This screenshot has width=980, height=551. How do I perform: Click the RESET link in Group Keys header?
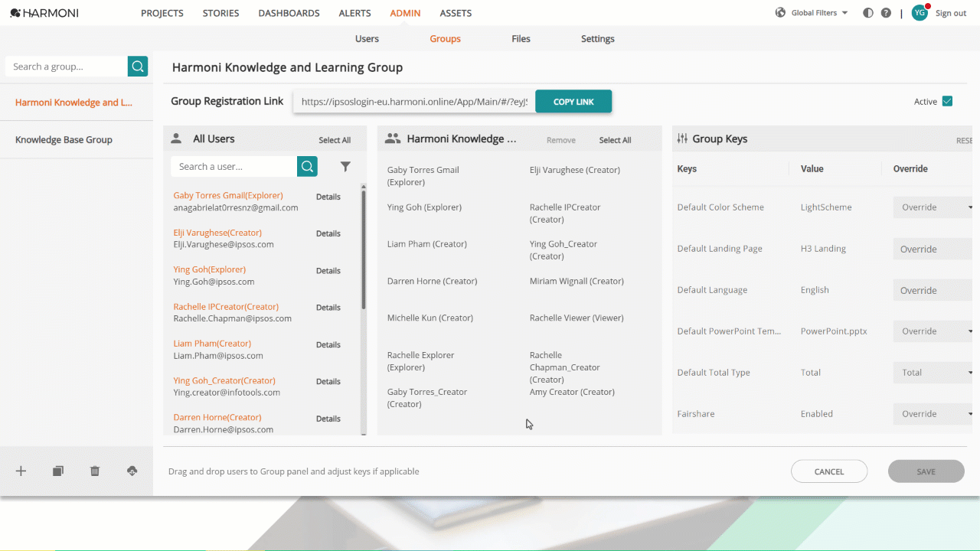click(964, 141)
